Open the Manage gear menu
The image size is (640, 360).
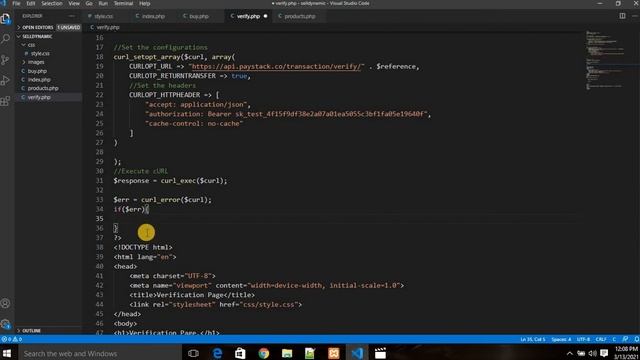coord(5,324)
